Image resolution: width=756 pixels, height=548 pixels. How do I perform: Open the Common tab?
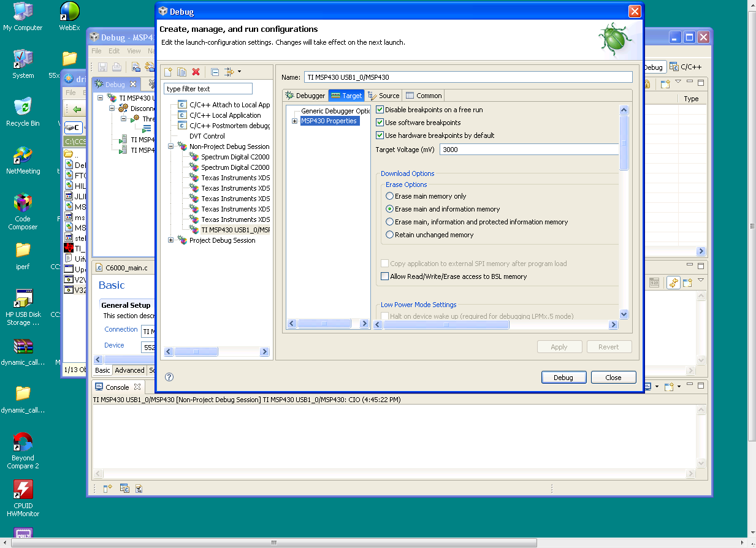click(423, 95)
